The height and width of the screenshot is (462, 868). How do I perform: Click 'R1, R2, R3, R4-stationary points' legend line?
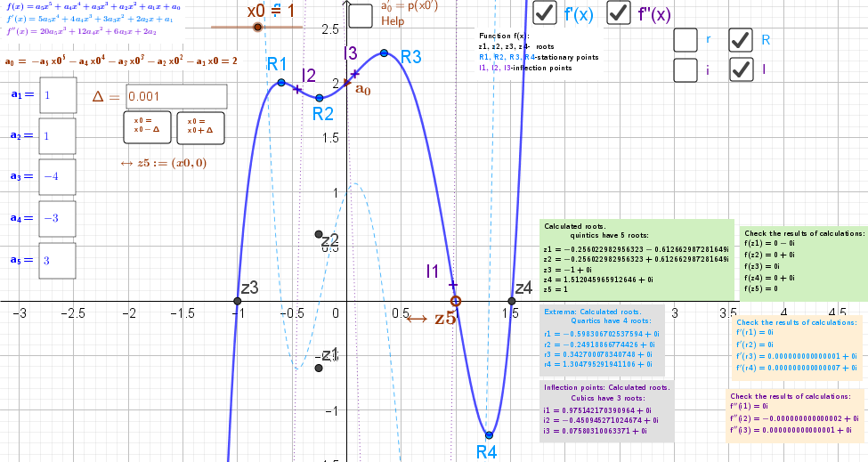pyautogui.click(x=539, y=57)
